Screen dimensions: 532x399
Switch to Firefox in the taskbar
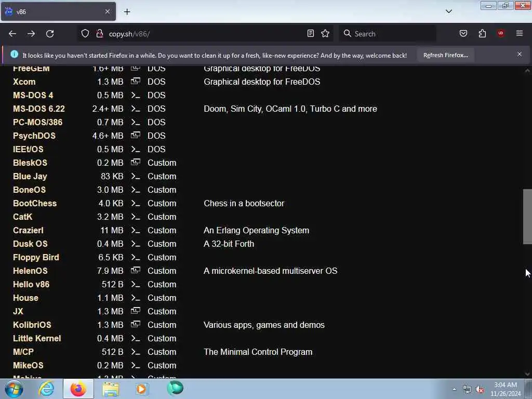78,389
